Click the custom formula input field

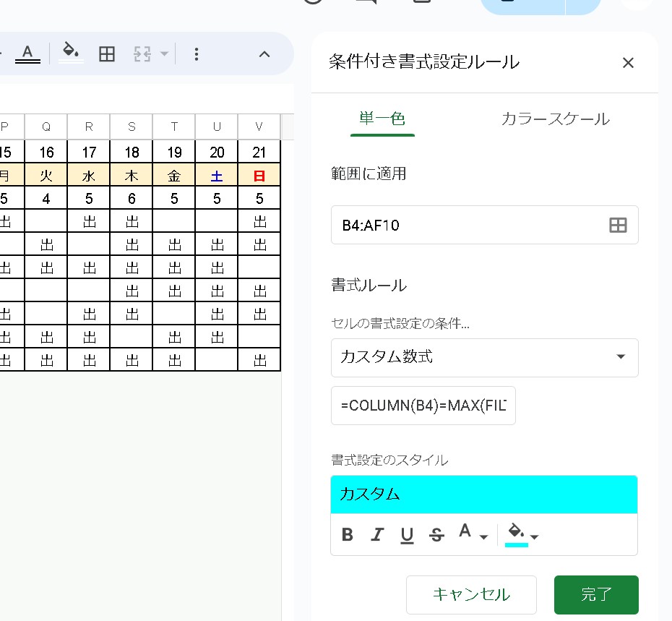click(423, 406)
